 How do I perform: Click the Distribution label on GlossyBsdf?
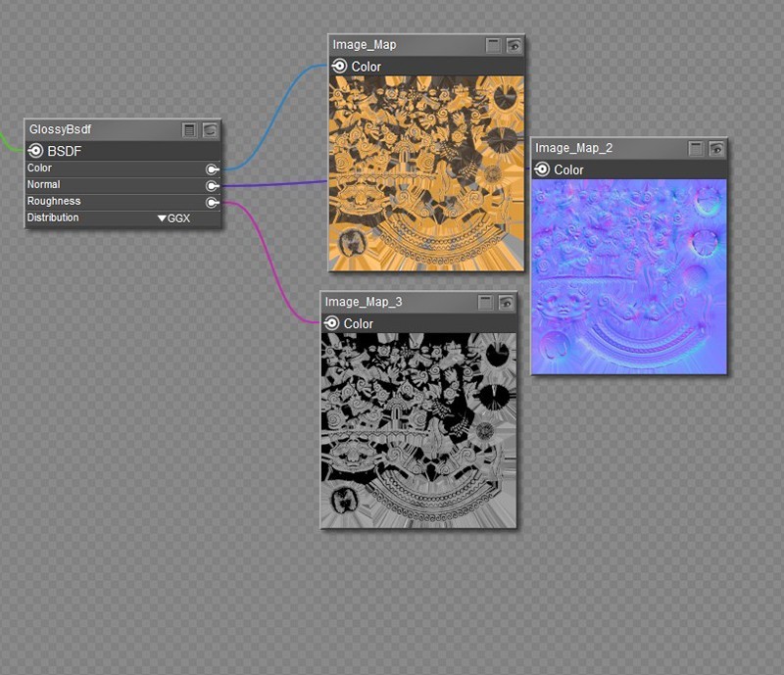click(53, 217)
